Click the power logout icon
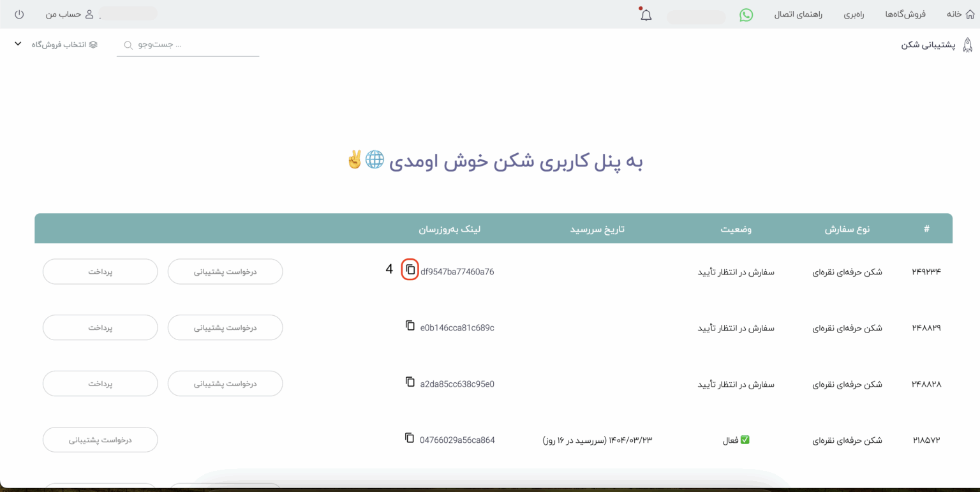Viewport: 980px width, 492px height. click(x=19, y=13)
